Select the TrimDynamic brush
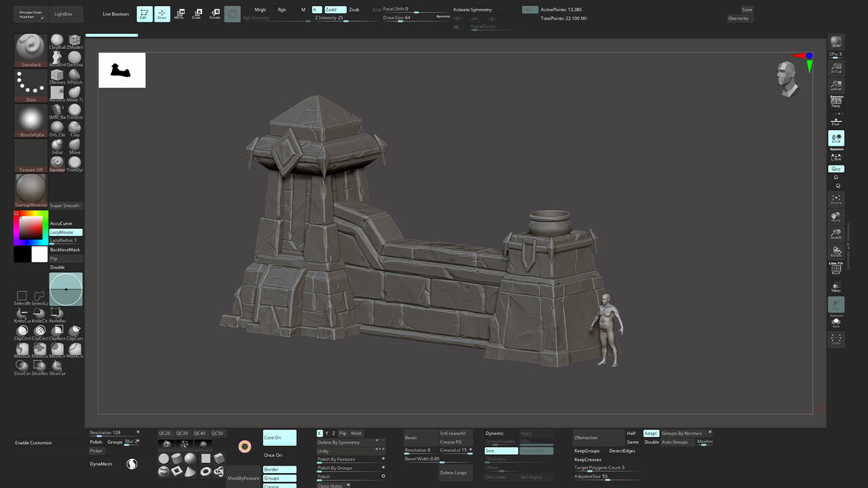The image size is (868, 488). click(x=75, y=165)
